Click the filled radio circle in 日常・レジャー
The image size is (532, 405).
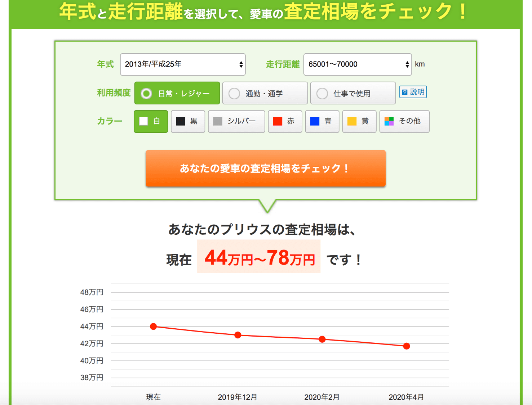pos(146,93)
